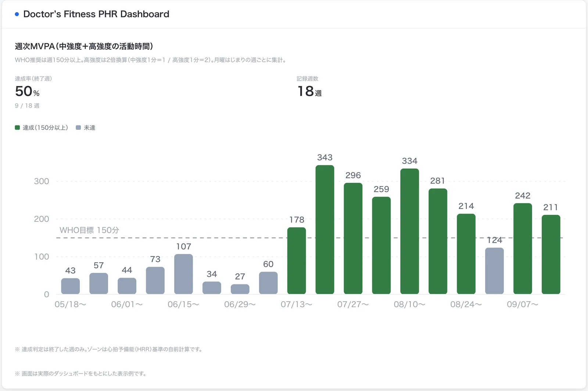Click the 06/01〜 axis label
588x391 pixels.
click(127, 305)
